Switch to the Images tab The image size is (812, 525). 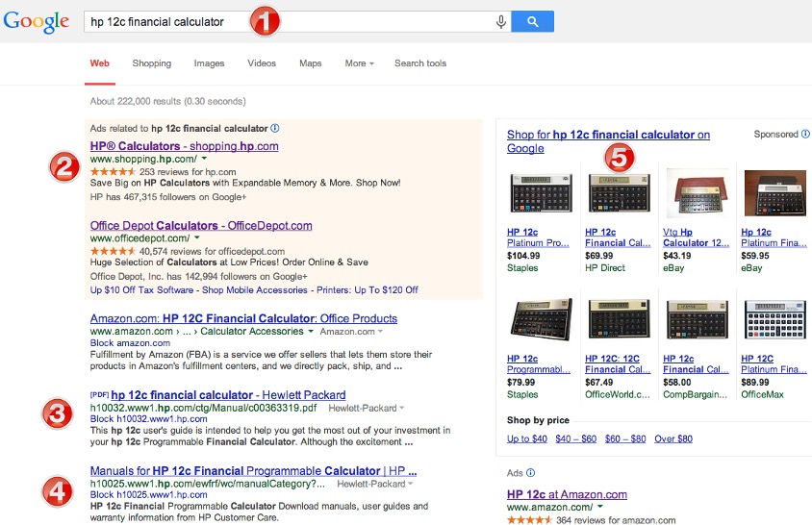pyautogui.click(x=209, y=63)
